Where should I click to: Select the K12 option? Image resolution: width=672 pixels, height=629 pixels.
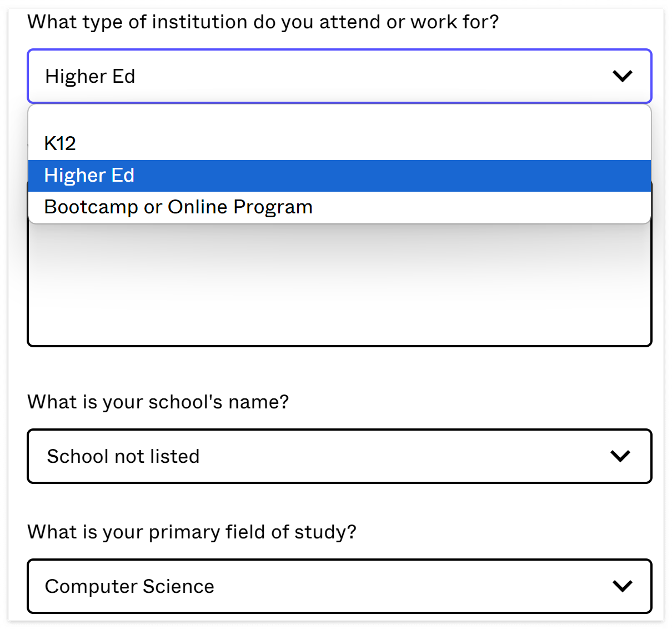(60, 144)
